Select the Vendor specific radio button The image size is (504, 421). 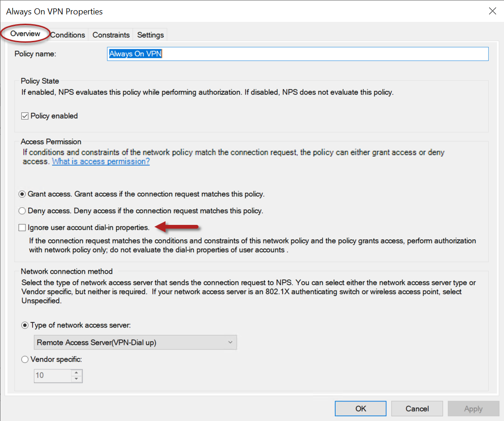coord(25,359)
